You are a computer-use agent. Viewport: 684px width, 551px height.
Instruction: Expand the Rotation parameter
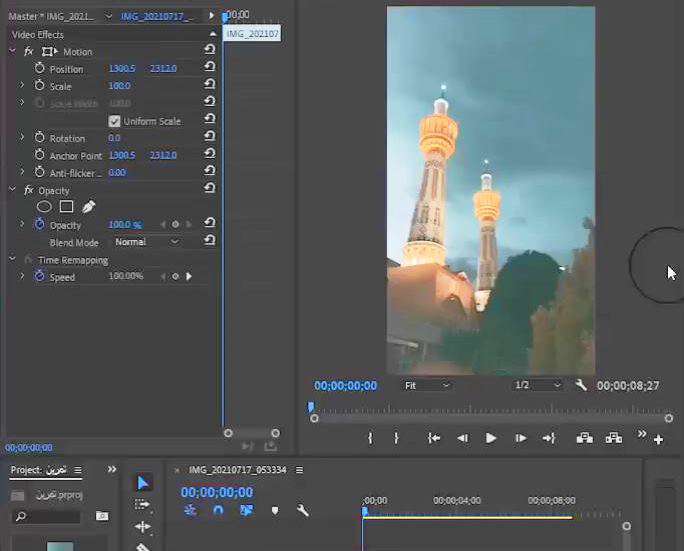(21, 137)
